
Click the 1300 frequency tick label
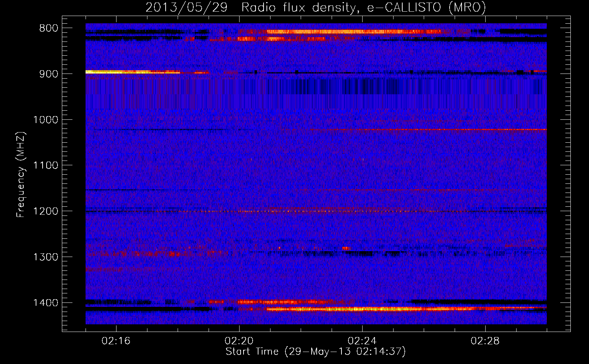[46, 257]
